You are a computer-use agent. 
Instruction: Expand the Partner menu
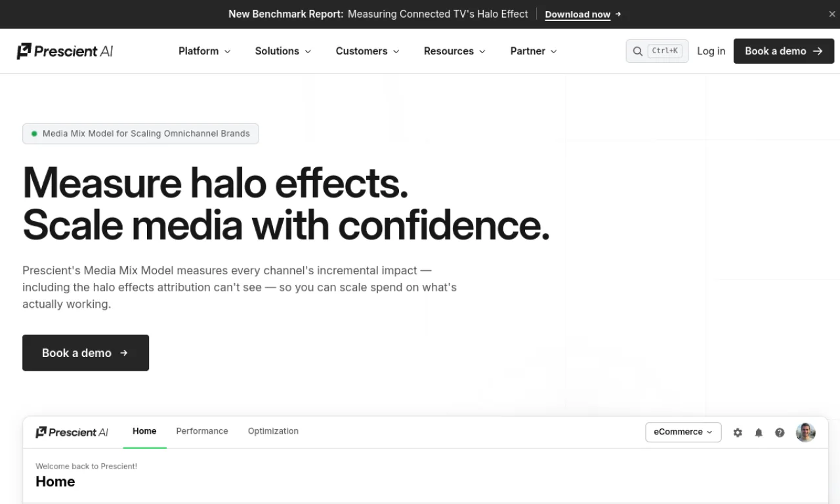coord(534,51)
